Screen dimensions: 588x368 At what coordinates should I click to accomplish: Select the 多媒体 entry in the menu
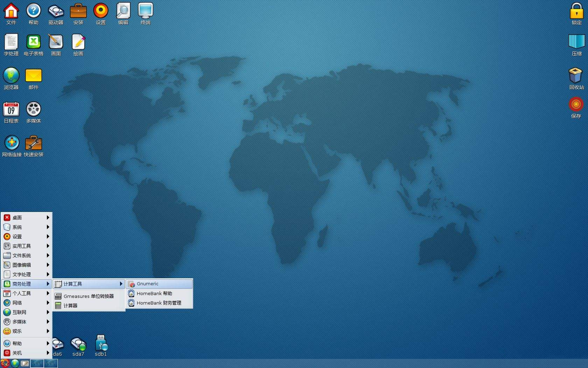27,322
